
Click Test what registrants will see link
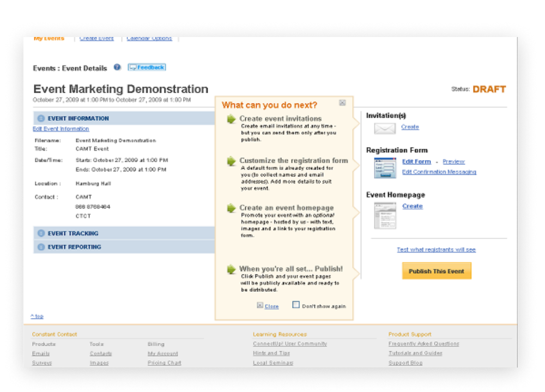[x=436, y=250]
